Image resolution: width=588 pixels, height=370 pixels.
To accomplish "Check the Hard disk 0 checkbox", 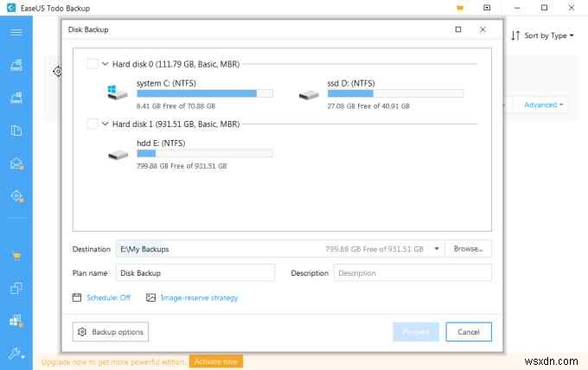I will click(x=93, y=64).
